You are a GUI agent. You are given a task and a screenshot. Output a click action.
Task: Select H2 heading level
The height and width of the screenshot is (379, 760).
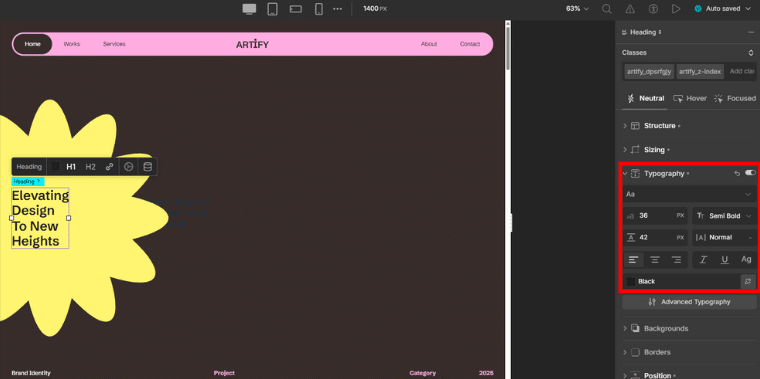[91, 167]
